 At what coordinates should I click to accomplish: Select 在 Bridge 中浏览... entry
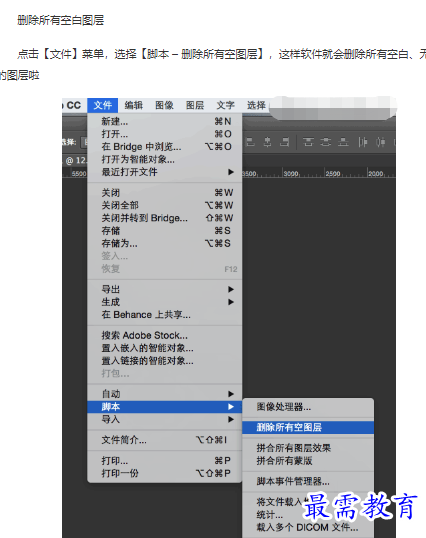pyautogui.click(x=165, y=147)
